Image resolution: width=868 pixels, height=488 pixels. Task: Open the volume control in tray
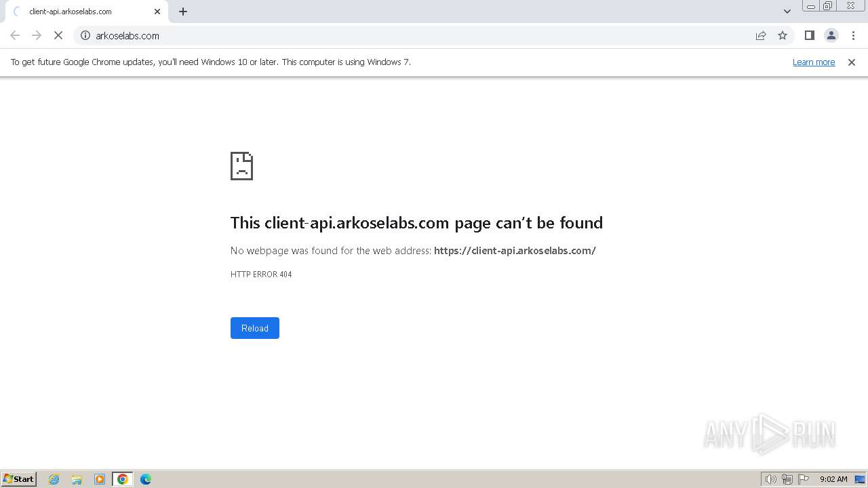coord(770,479)
